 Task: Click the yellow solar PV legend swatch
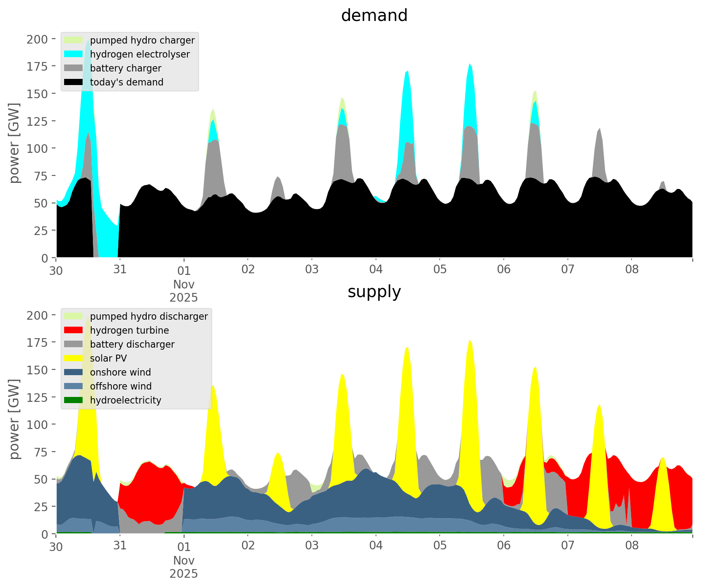(74, 358)
